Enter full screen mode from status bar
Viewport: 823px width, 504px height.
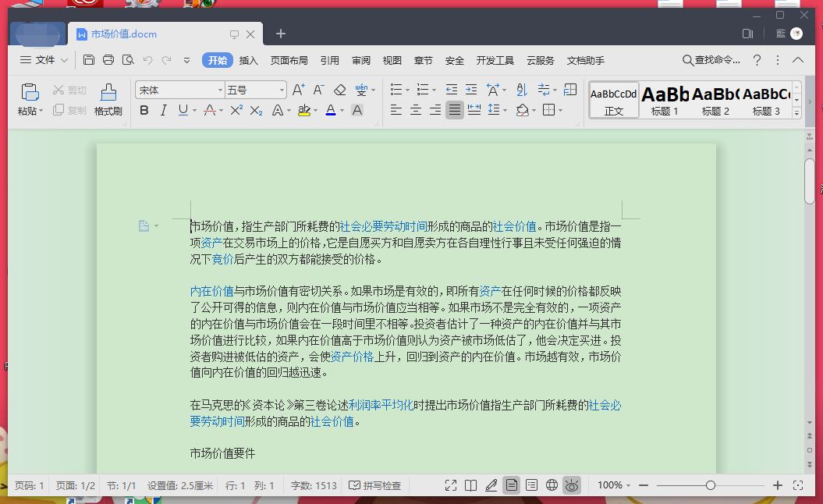[x=451, y=485]
